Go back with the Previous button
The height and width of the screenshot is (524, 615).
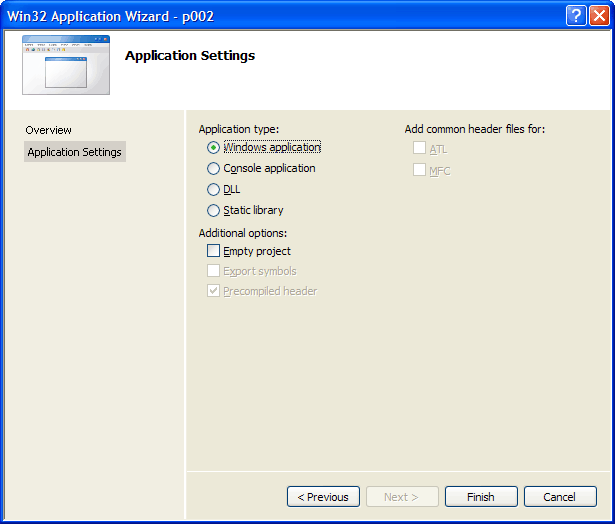pos(323,497)
